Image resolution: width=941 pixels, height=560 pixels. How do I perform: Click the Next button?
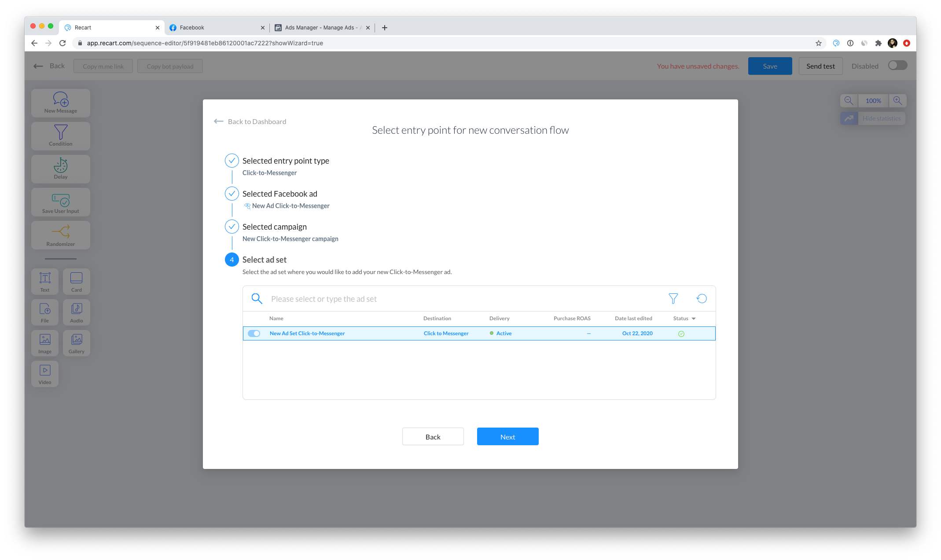coord(508,436)
